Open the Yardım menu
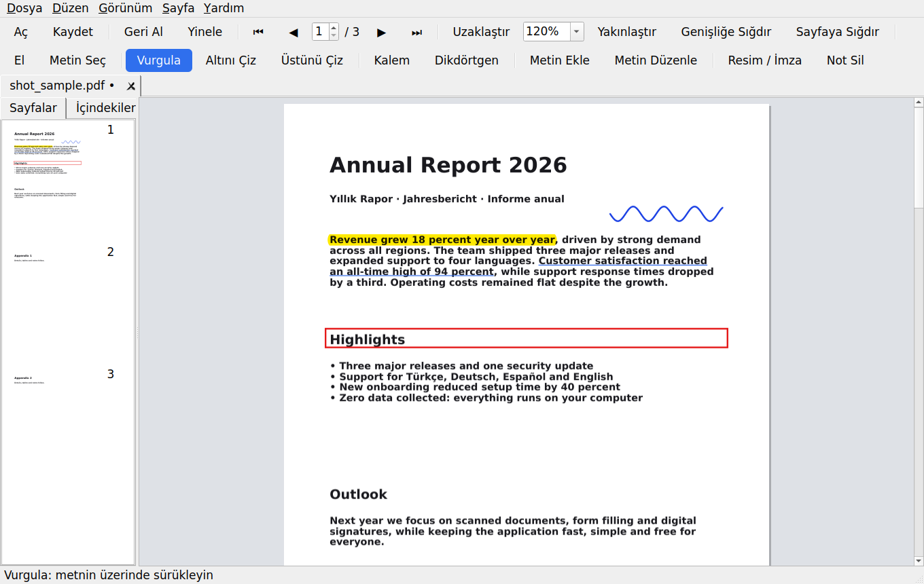The image size is (924, 584). [224, 8]
